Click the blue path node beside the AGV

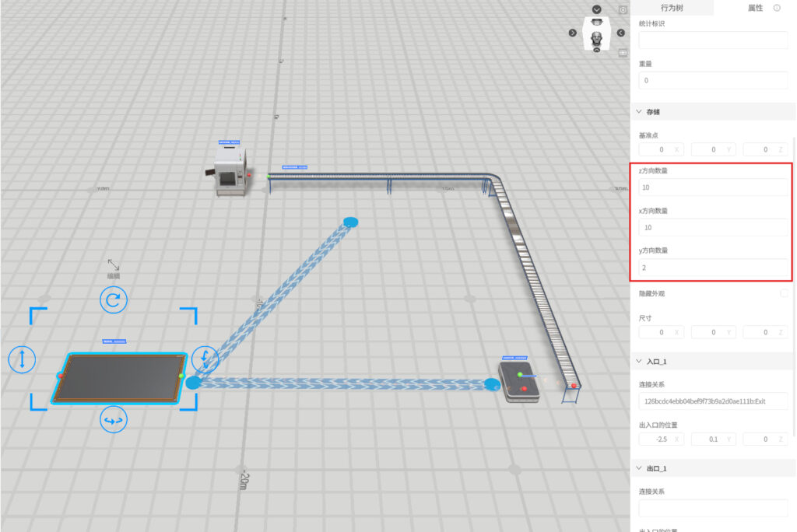coord(492,385)
